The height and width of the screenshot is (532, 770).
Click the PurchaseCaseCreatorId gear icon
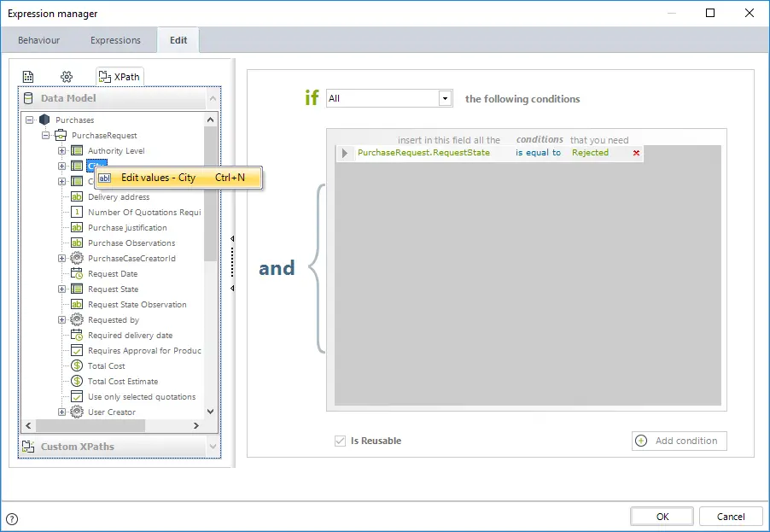pos(77,259)
